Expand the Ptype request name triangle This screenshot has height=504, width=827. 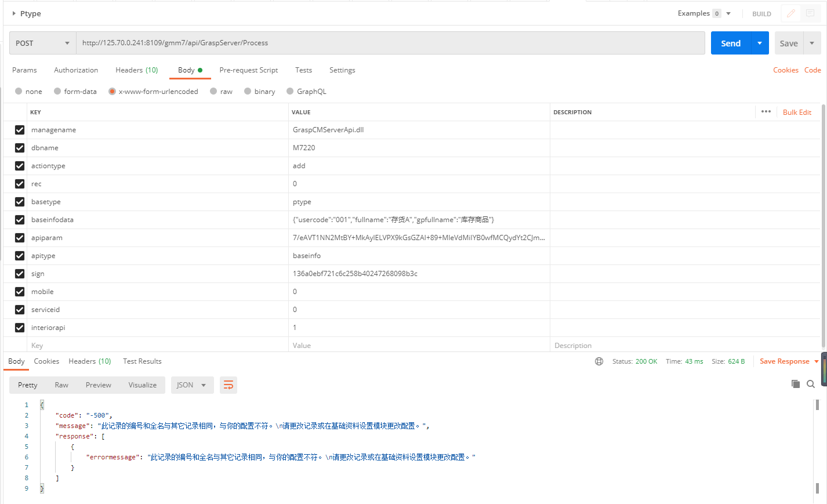14,13
